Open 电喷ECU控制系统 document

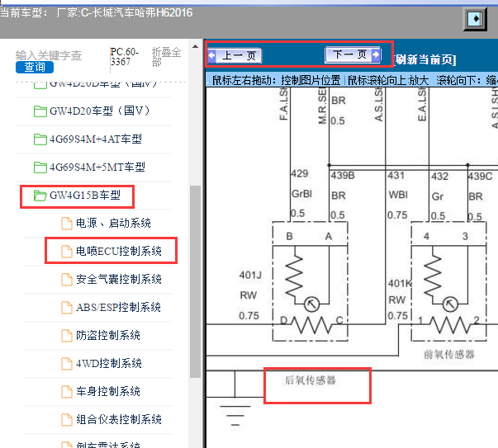[x=118, y=252]
